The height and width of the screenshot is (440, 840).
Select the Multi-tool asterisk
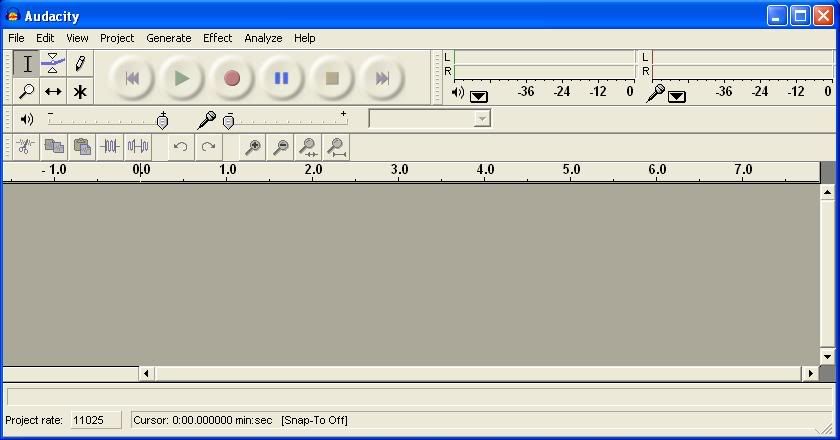coord(80,91)
